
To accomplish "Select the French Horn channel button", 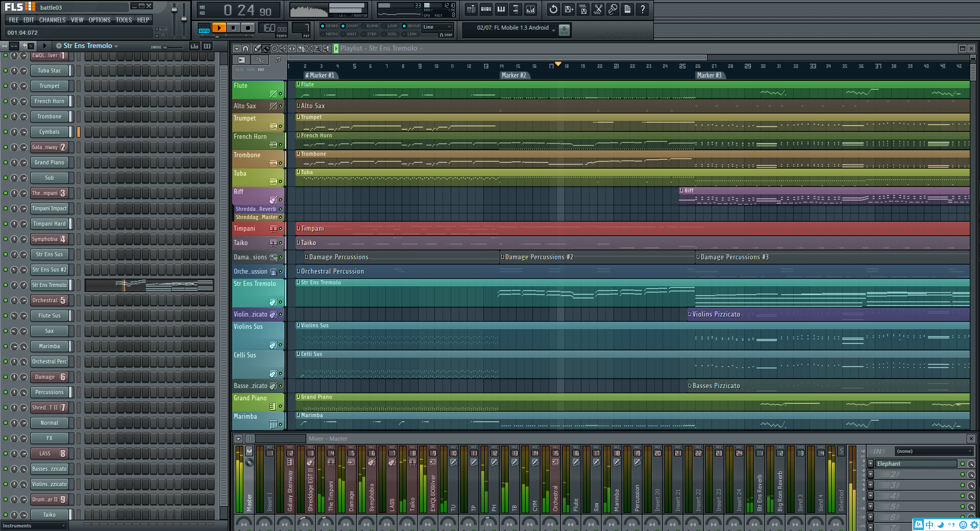I will click(x=50, y=101).
